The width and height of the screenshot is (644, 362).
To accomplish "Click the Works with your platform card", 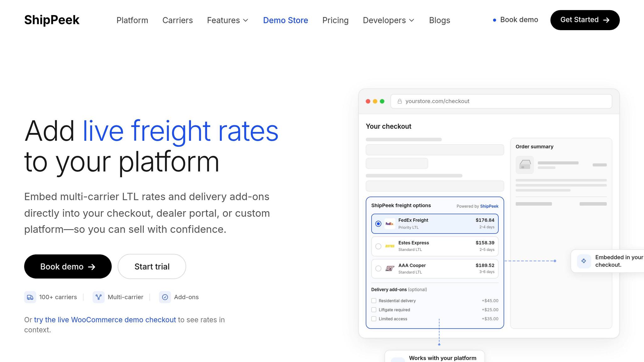I will coord(435,356).
